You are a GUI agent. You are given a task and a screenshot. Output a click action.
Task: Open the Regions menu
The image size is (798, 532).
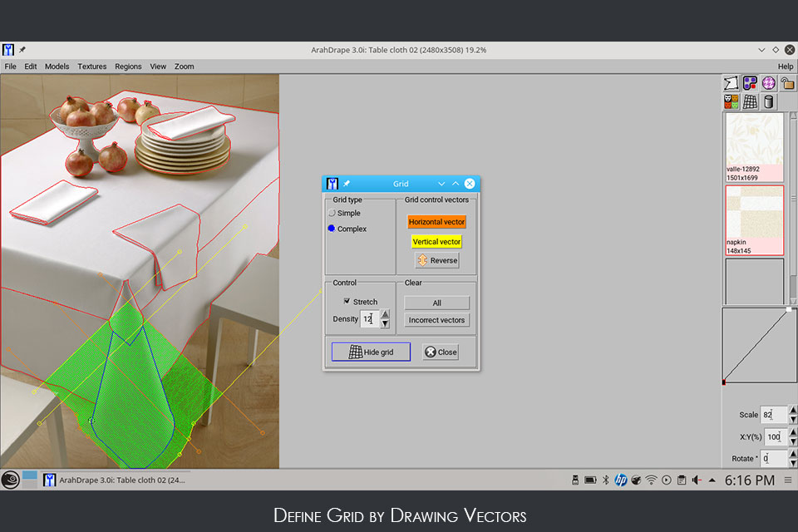[x=128, y=66]
